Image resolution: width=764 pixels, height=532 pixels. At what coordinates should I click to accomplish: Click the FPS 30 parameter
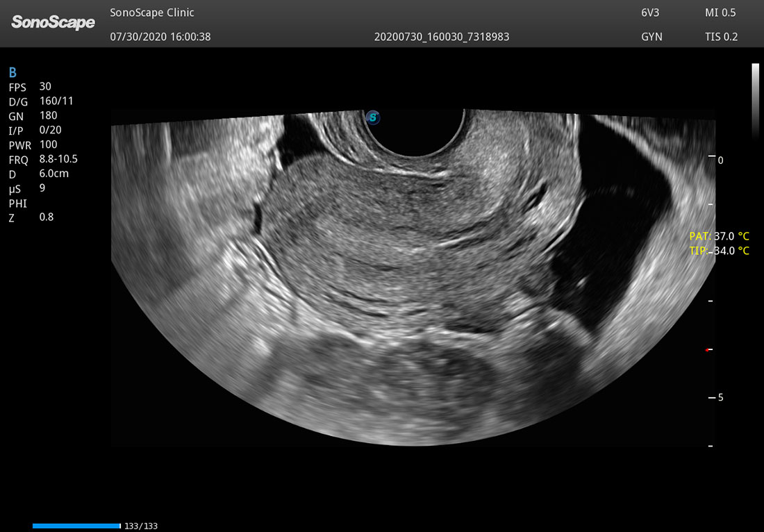[x=30, y=87]
